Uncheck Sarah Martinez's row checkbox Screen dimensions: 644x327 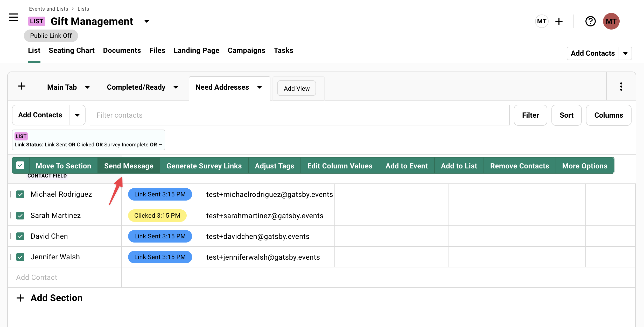pyautogui.click(x=20, y=216)
